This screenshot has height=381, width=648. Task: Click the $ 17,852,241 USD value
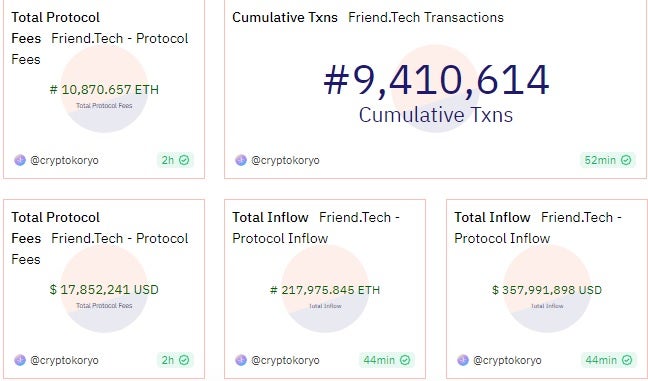pos(104,290)
